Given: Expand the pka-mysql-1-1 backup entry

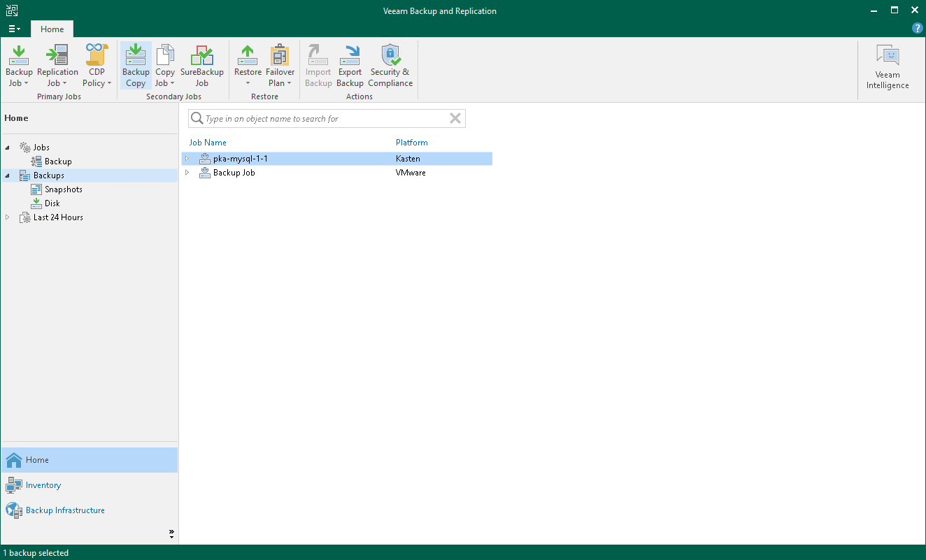Looking at the screenshot, I should tap(187, 159).
